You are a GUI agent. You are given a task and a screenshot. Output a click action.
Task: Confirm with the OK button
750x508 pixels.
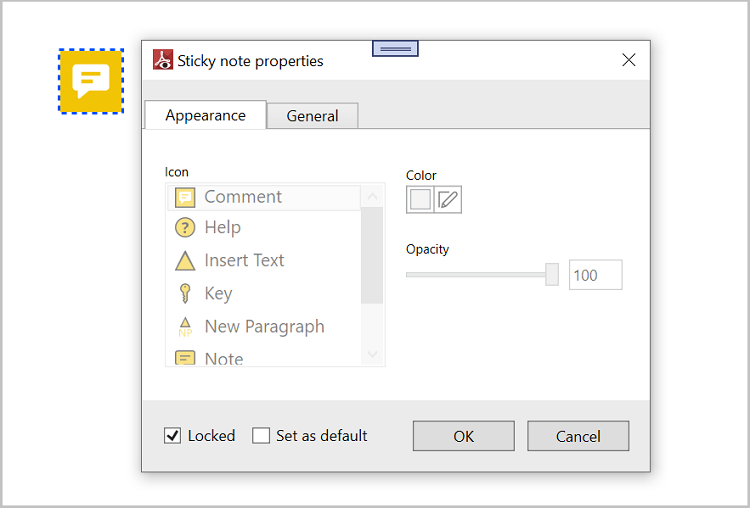click(x=463, y=436)
